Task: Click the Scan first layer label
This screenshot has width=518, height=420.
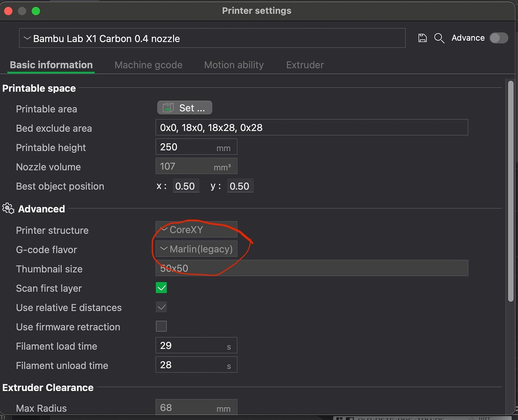Action: coord(49,289)
